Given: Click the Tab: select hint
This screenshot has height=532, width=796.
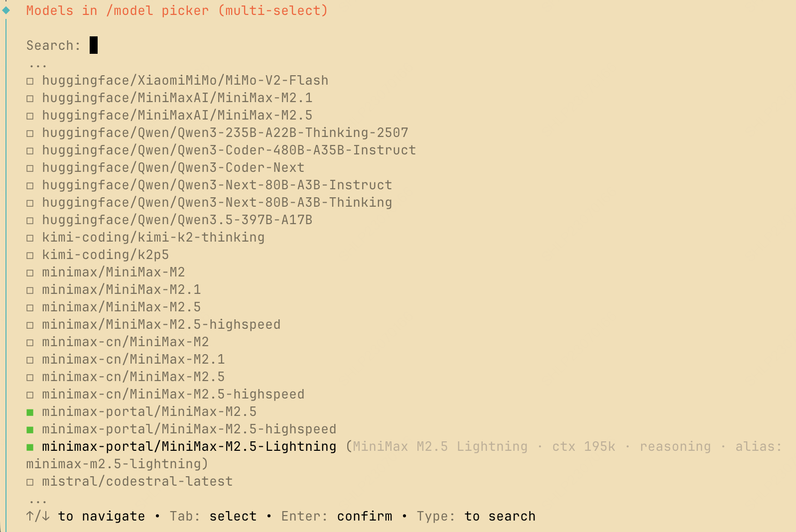Looking at the screenshot, I should click(214, 516).
